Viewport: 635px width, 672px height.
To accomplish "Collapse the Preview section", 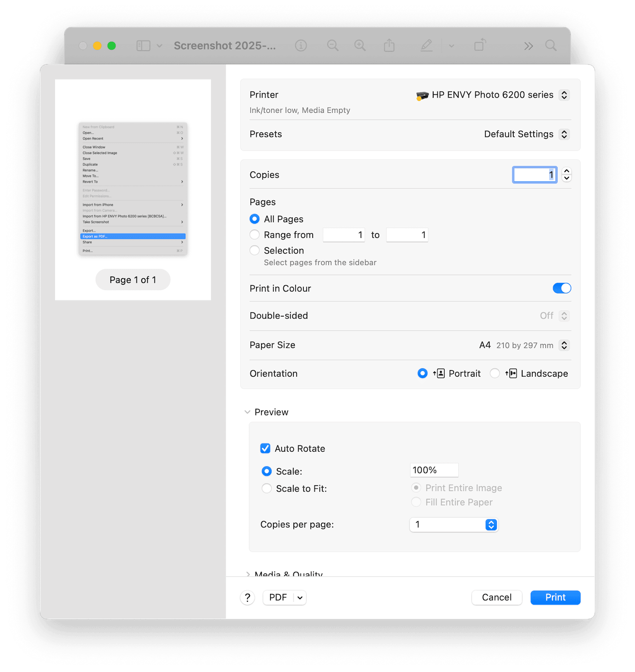I will click(x=247, y=412).
